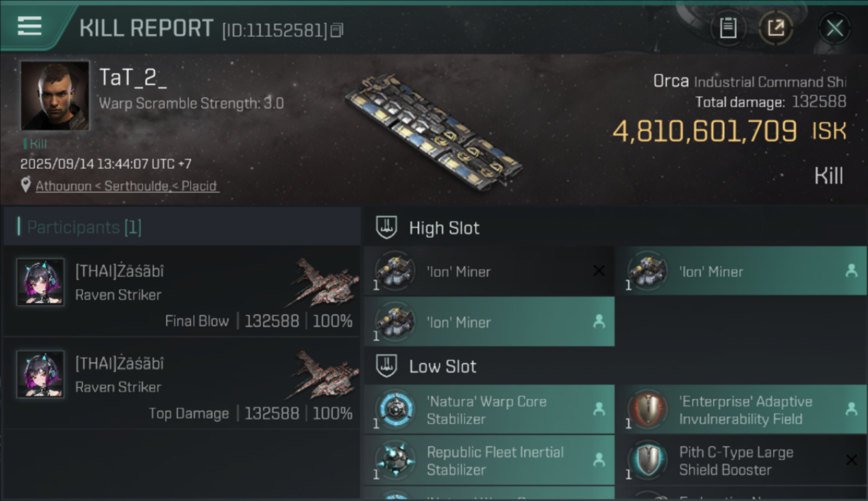Select the Participants tab header
This screenshot has width=868, height=501.
[x=84, y=227]
